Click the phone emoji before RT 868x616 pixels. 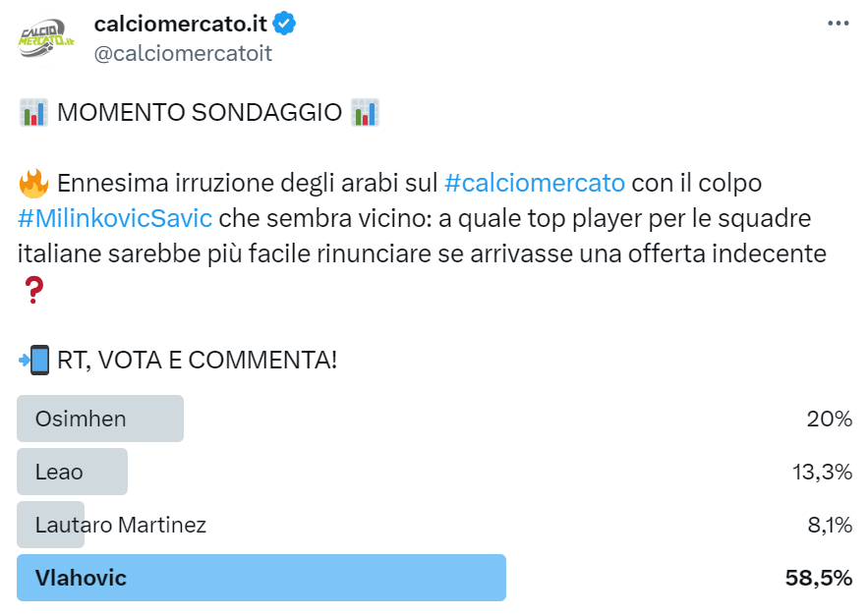[x=33, y=360]
